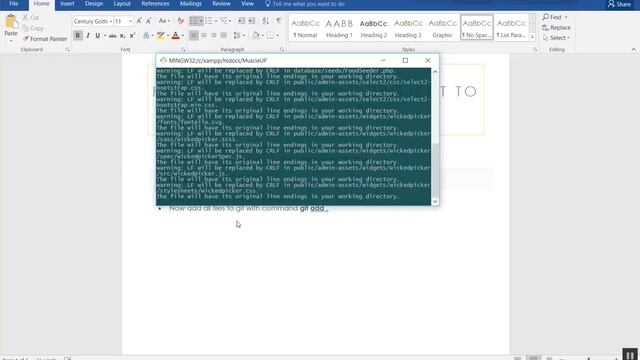Toggle Underline formatting

point(98,36)
